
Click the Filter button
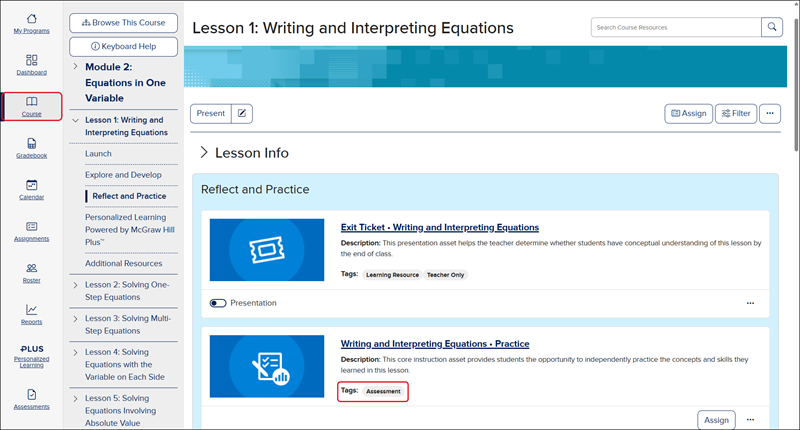click(735, 114)
